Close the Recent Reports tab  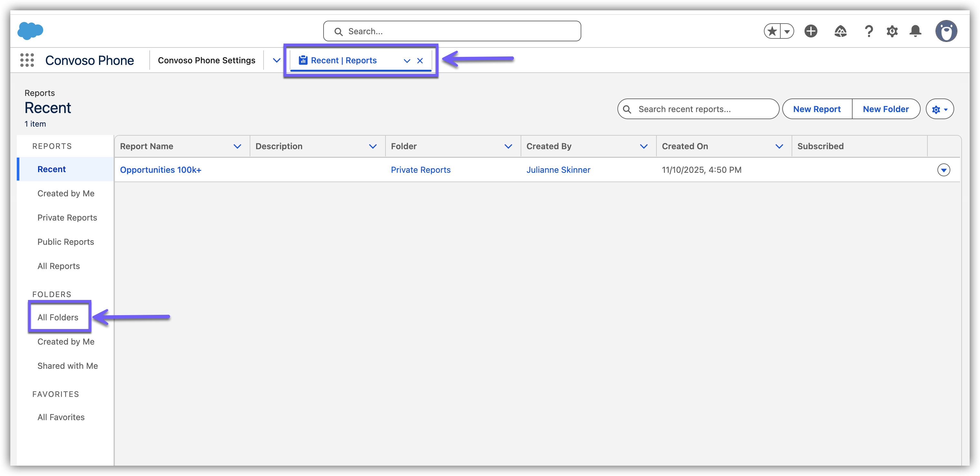point(420,60)
